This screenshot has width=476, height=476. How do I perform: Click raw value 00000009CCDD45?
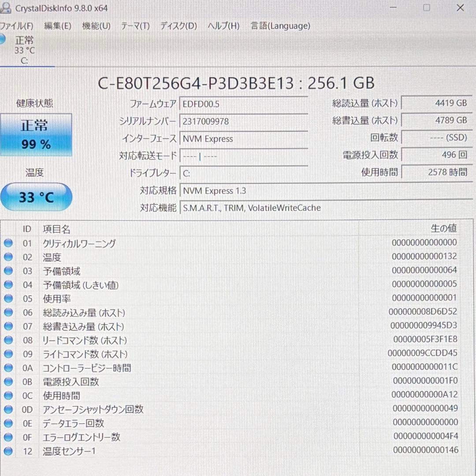422,353
